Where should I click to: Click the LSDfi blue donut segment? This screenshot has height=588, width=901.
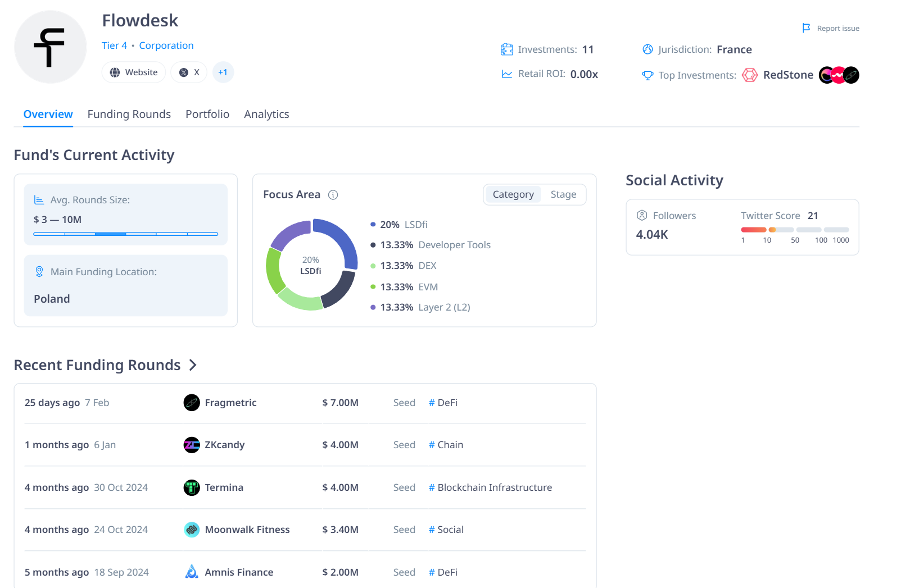(344, 239)
